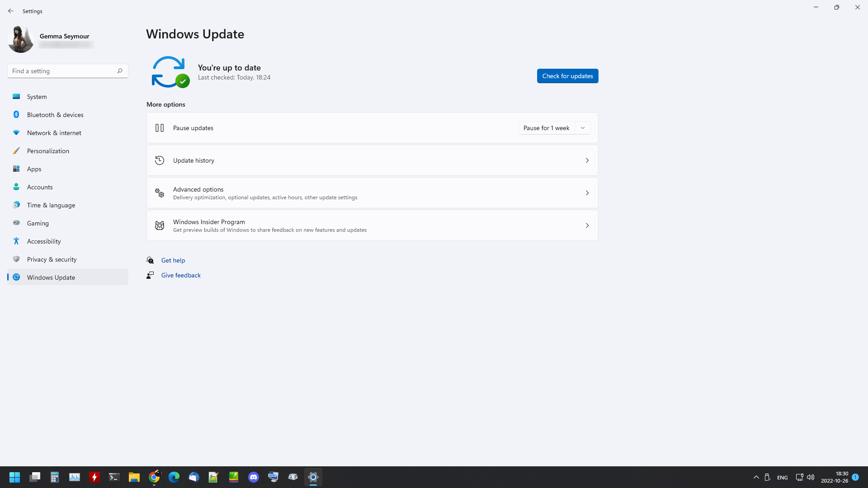Switch to Personalization settings
Image resolution: width=868 pixels, height=488 pixels.
click(x=68, y=151)
